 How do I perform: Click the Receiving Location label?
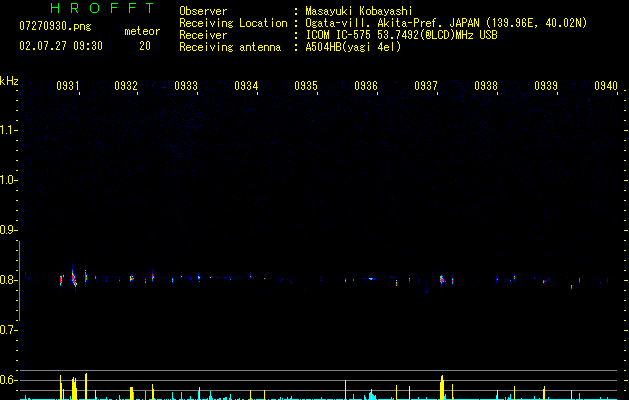pos(233,23)
